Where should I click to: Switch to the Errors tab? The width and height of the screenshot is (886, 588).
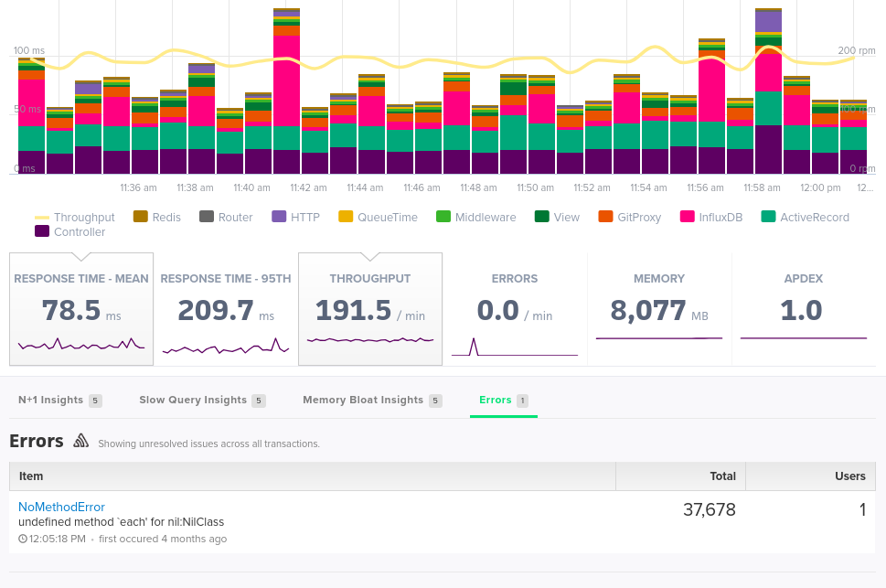[x=504, y=401]
